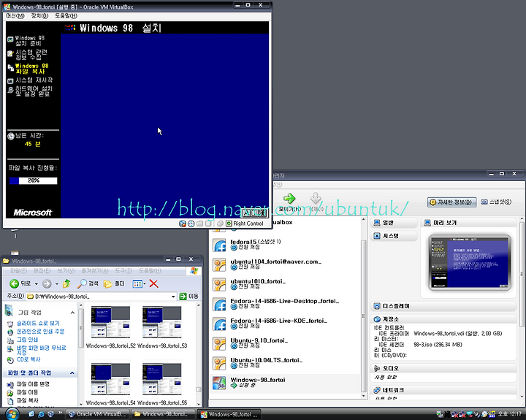Click the green Back (뒤로) button in Explorer

20,284
